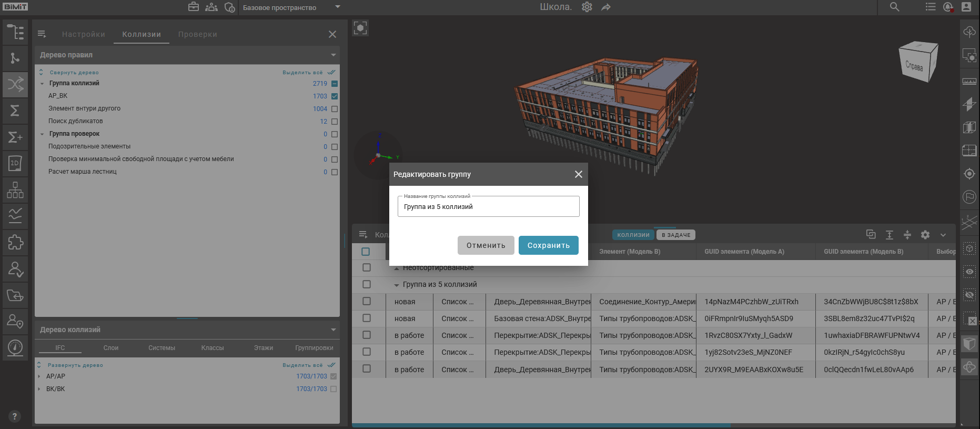Click the sigma summation sidebar icon
The height and width of the screenshot is (429, 980).
pos(15,111)
